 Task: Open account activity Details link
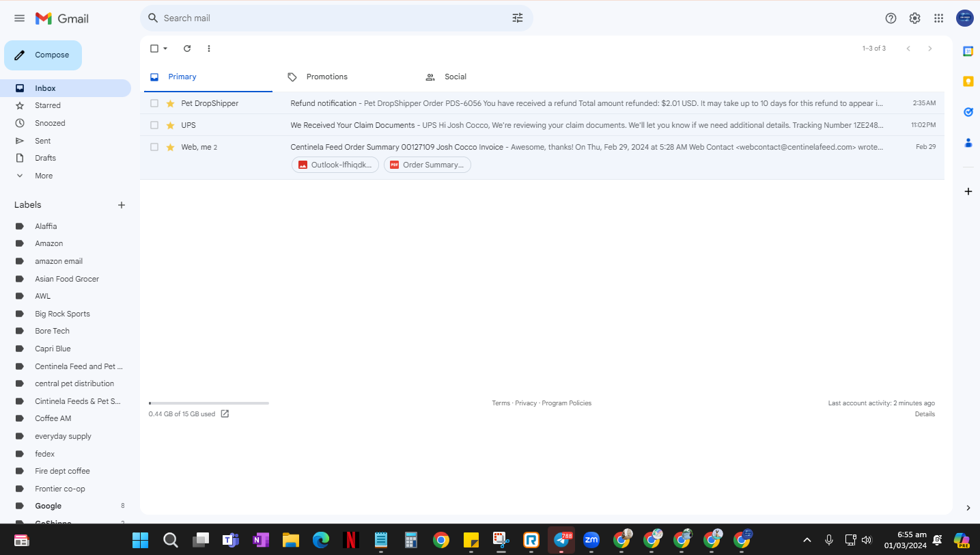[925, 414]
